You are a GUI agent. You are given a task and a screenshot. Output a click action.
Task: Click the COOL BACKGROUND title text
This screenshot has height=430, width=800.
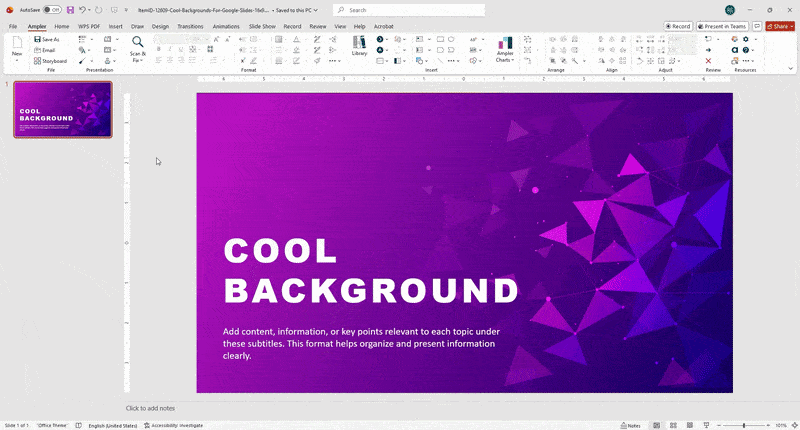click(371, 270)
